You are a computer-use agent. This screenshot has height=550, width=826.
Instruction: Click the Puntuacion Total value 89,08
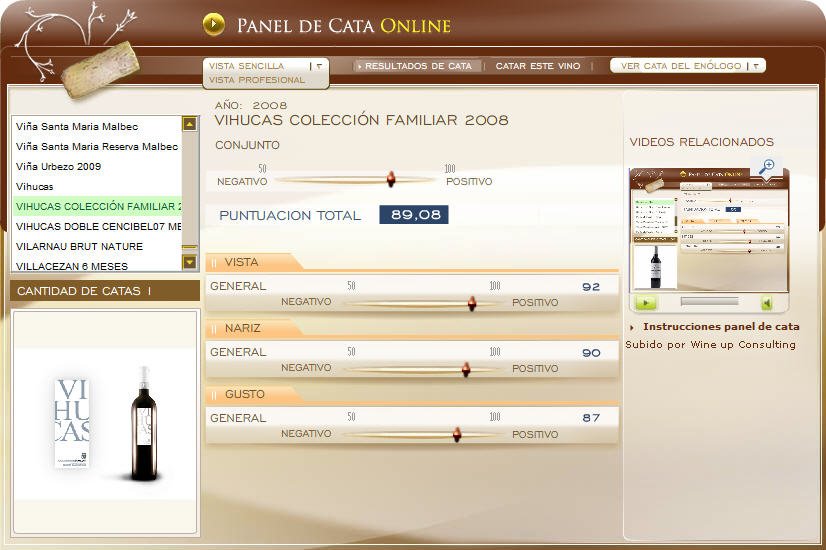(x=414, y=214)
